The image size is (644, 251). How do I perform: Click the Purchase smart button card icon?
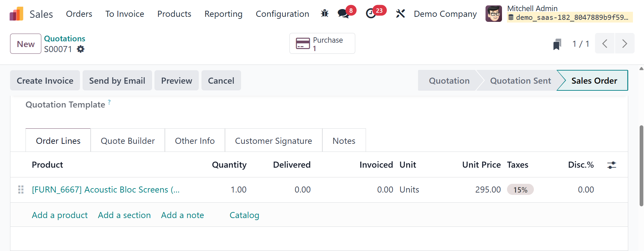coord(303,43)
